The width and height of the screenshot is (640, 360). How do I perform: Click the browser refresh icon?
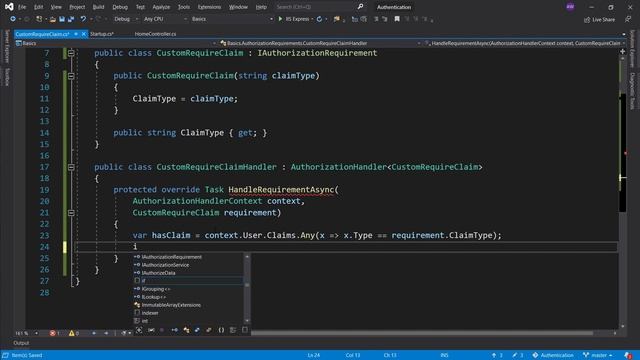[319, 19]
